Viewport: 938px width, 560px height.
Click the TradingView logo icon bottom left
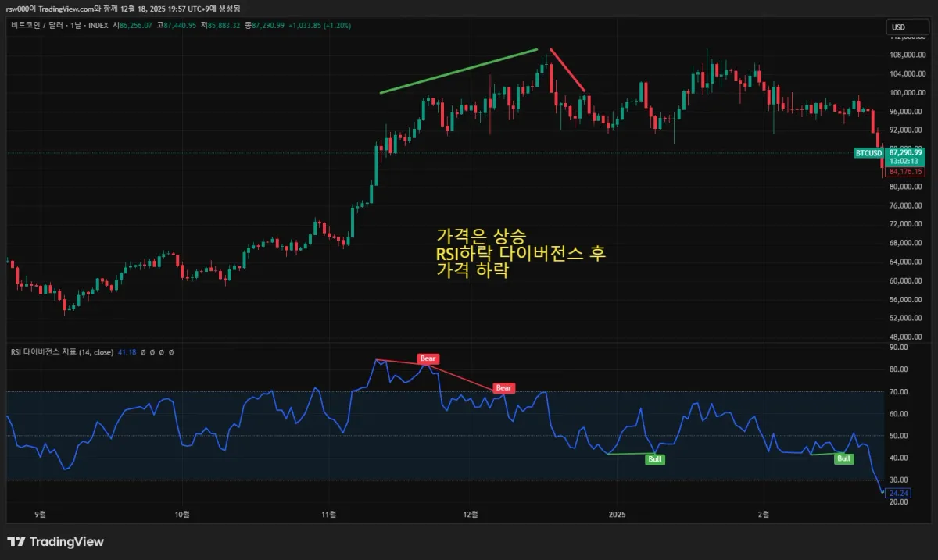pyautogui.click(x=16, y=541)
